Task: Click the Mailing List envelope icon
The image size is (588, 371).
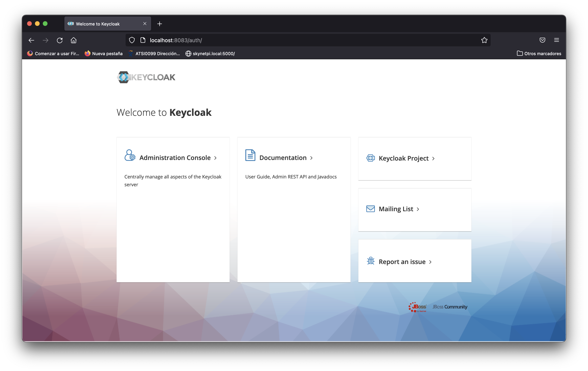Action: pyautogui.click(x=370, y=209)
